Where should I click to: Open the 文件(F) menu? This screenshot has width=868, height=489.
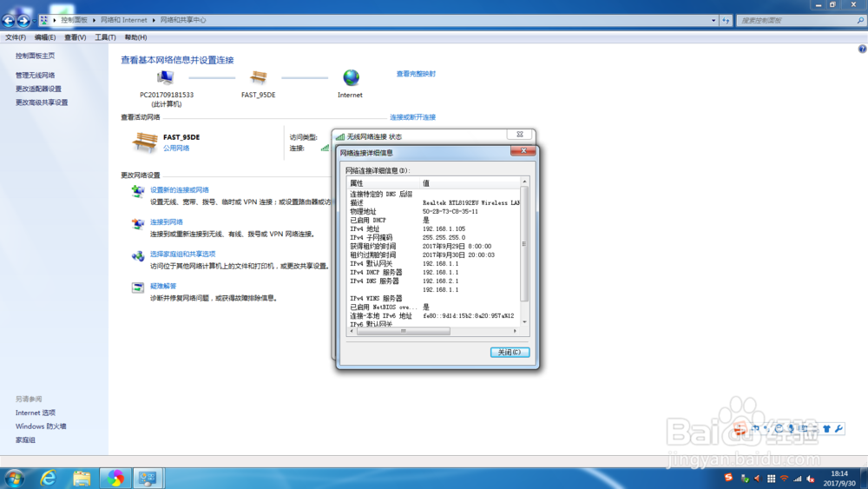point(16,37)
